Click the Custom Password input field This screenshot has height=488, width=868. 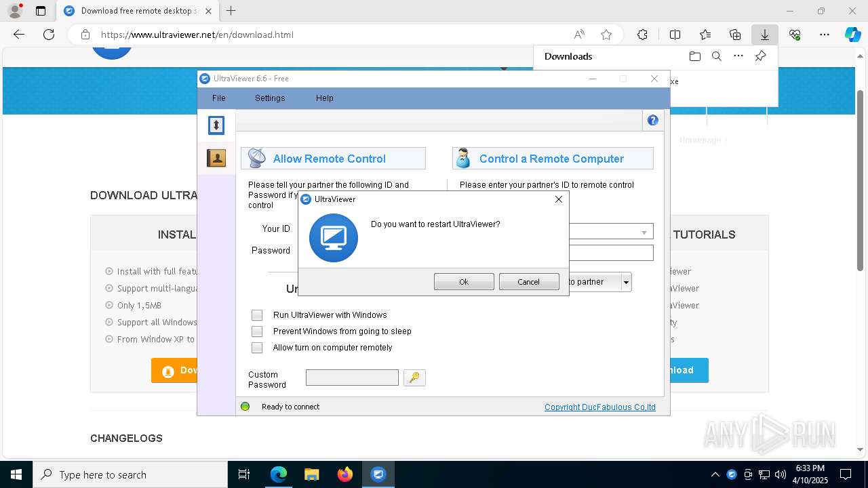(352, 378)
